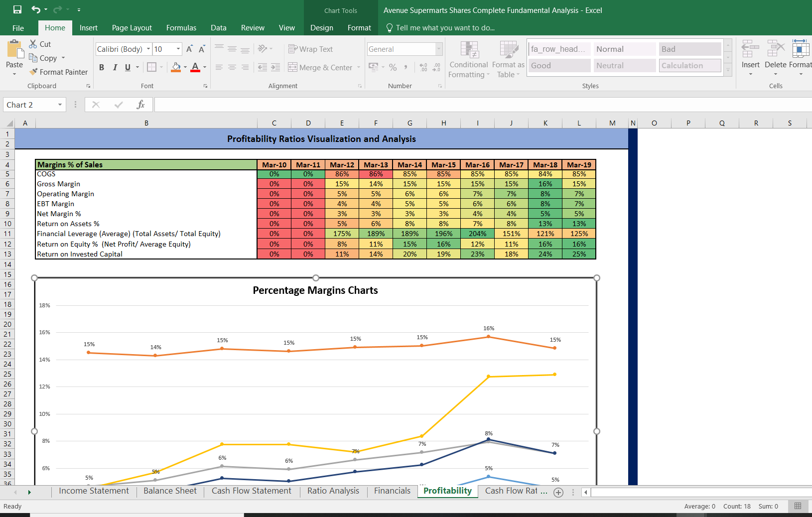
Task: Click the Percent Style icon
Action: coord(393,67)
